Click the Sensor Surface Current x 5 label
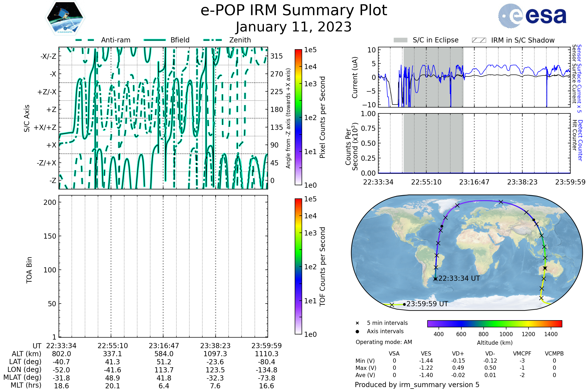 coord(579,78)
